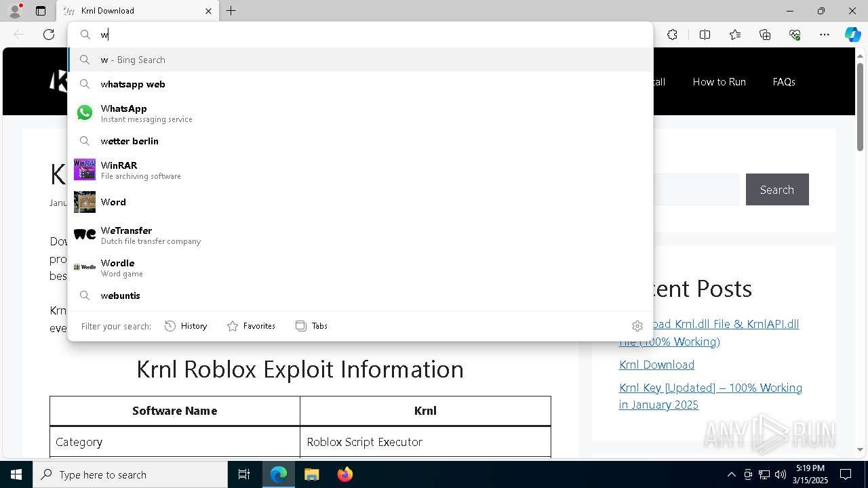868x488 pixels.
Task: Filter search by Favorites
Action: click(251, 326)
